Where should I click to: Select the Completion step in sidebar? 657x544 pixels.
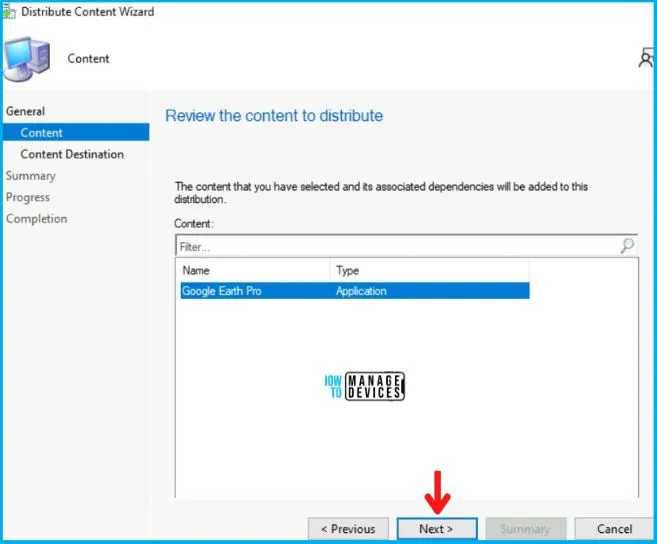tap(36, 219)
